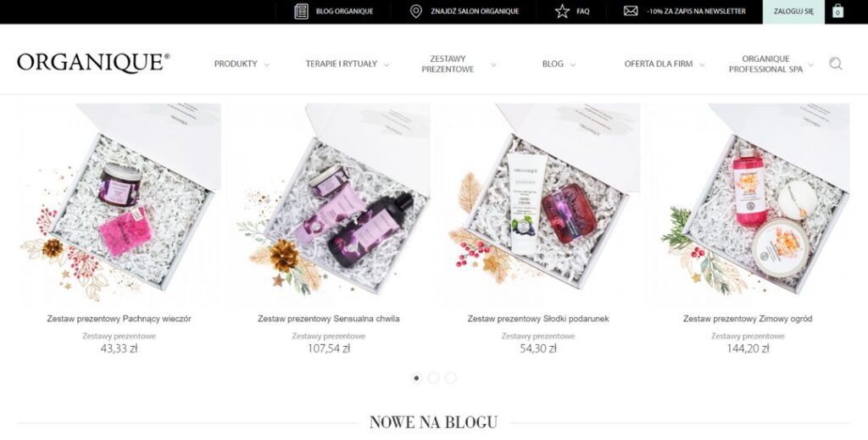Click the search magnifier icon

835,64
